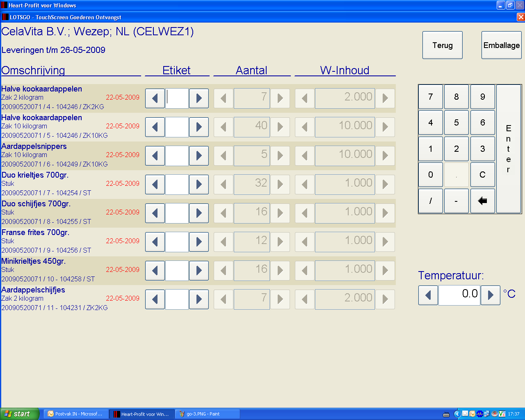Tap the keypad minus key

coord(457,201)
